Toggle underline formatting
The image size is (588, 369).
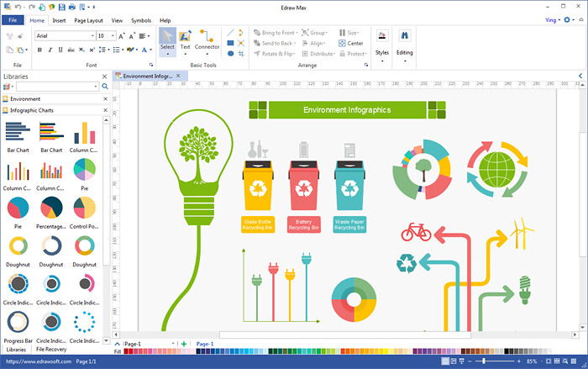[61, 50]
